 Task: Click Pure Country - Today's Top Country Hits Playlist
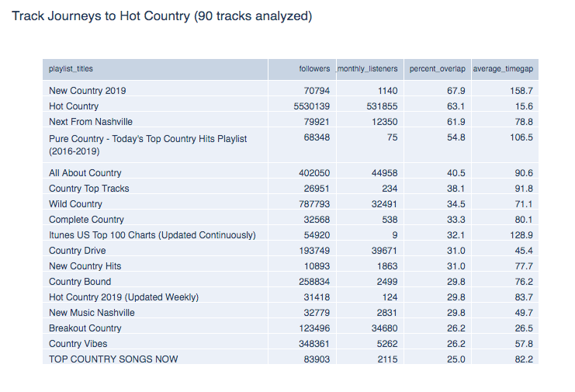[147, 145]
